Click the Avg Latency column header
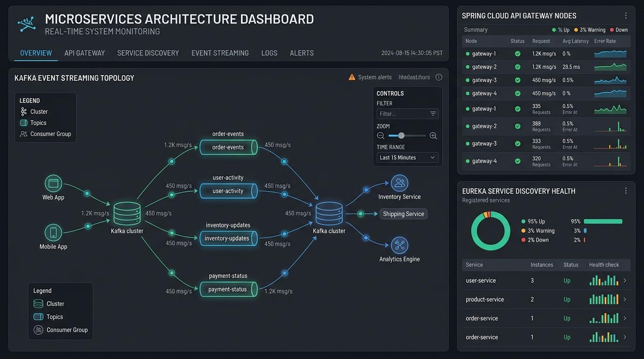644x359 pixels. pos(576,41)
